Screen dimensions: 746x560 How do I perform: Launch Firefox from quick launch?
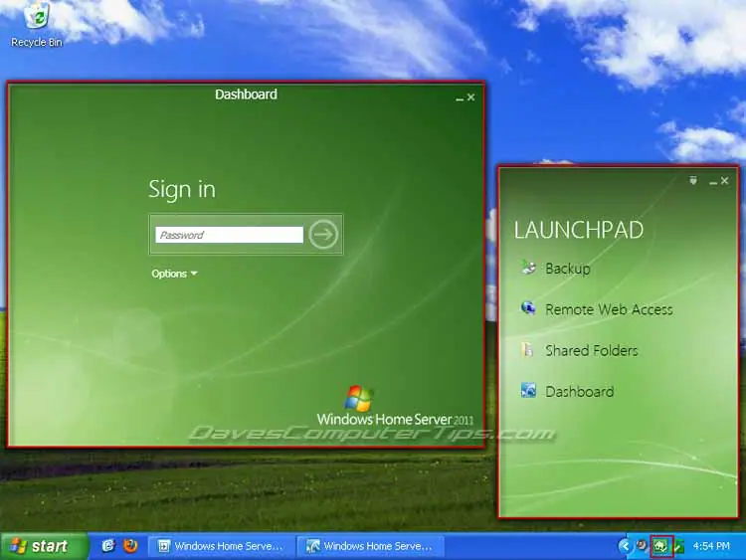130,546
